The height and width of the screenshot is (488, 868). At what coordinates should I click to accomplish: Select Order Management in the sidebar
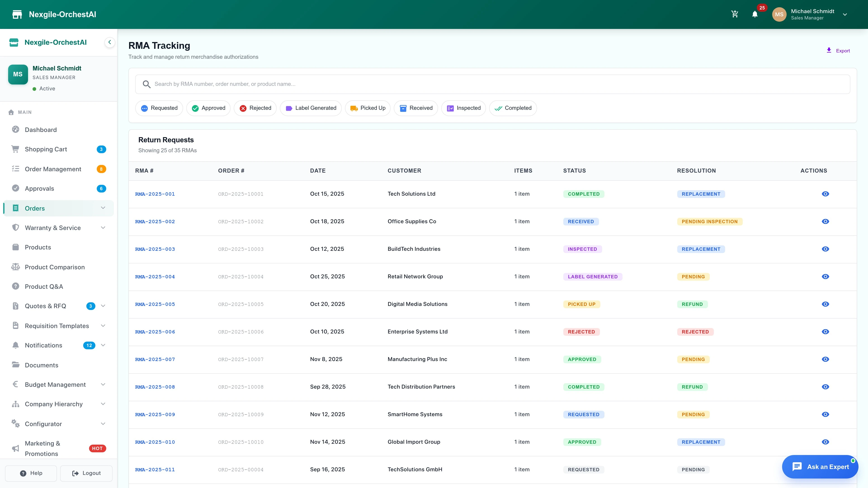[x=53, y=169]
